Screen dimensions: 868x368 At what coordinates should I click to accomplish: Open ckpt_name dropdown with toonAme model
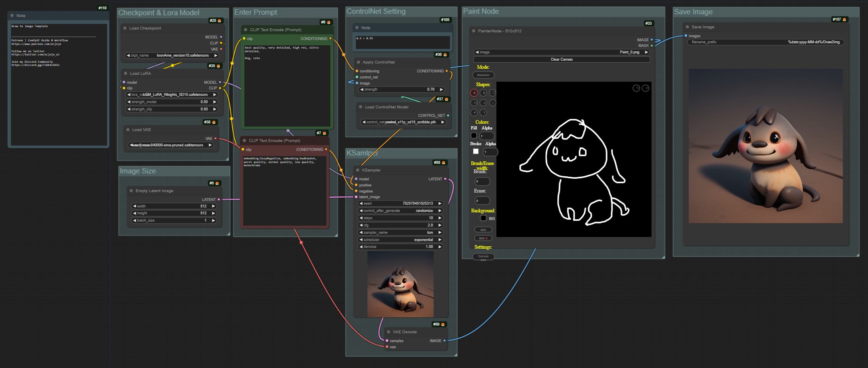172,55
